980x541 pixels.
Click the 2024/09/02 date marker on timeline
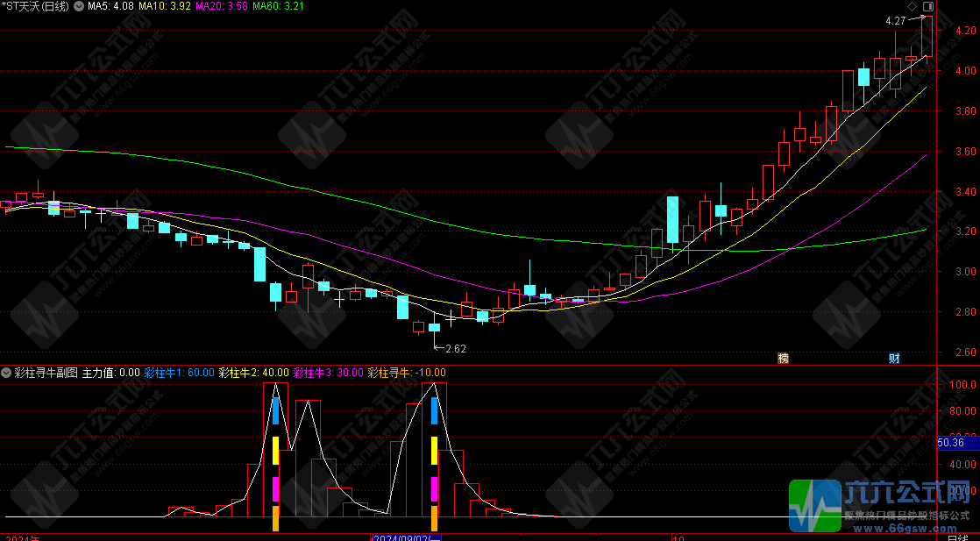click(x=406, y=537)
